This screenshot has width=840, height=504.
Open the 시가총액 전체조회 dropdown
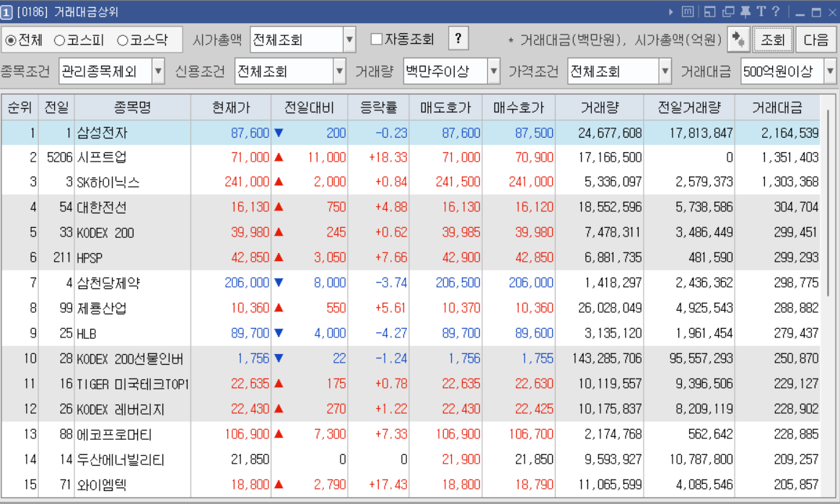(349, 40)
